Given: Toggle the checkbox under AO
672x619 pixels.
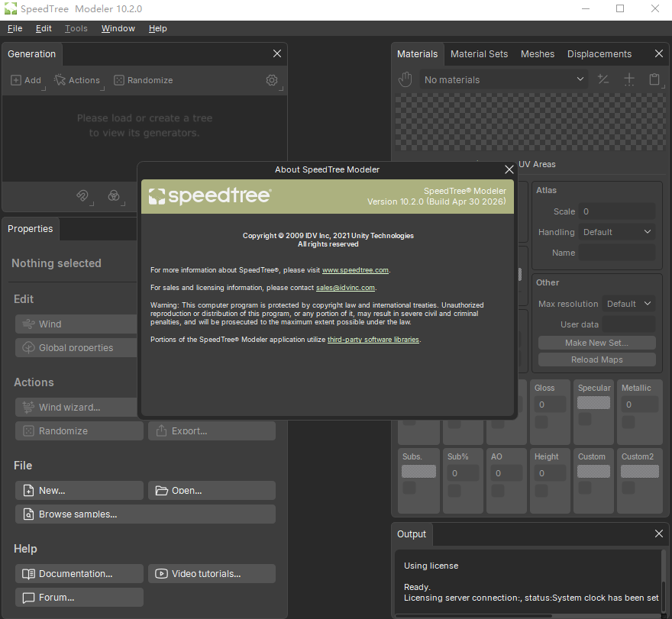Looking at the screenshot, I should point(498,490).
